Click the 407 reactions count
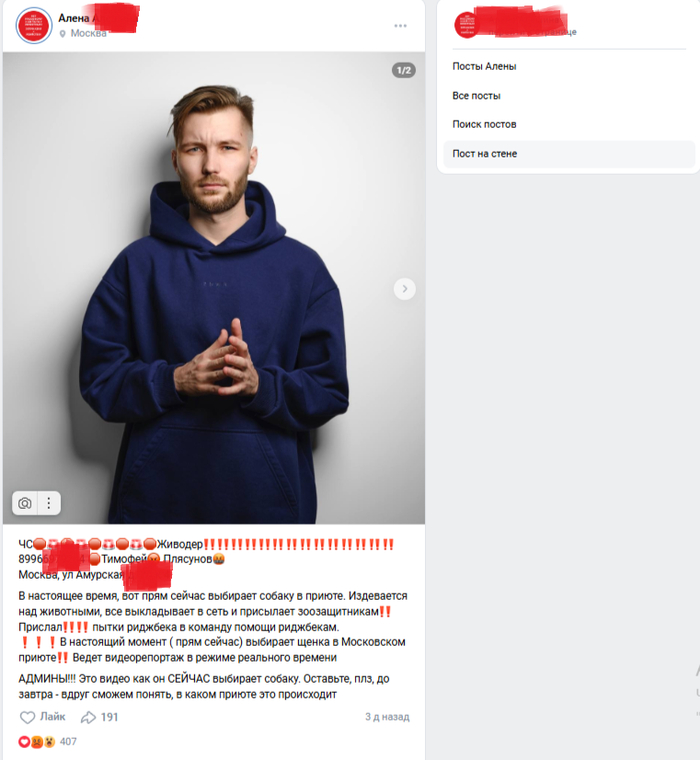The height and width of the screenshot is (760, 700). coord(68,742)
